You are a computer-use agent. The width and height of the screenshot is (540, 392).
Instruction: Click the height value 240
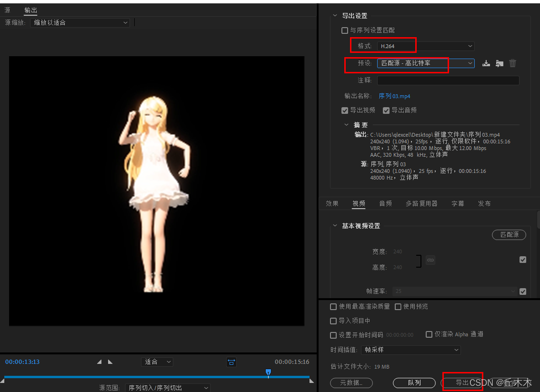(x=398, y=267)
